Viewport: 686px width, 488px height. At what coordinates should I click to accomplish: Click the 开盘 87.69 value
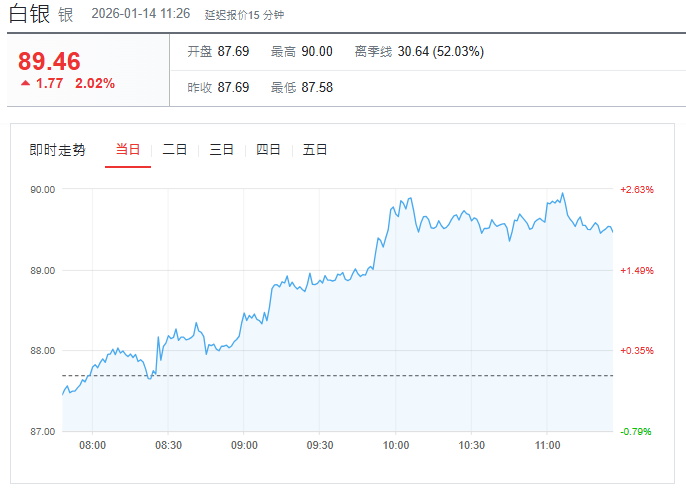(232, 51)
